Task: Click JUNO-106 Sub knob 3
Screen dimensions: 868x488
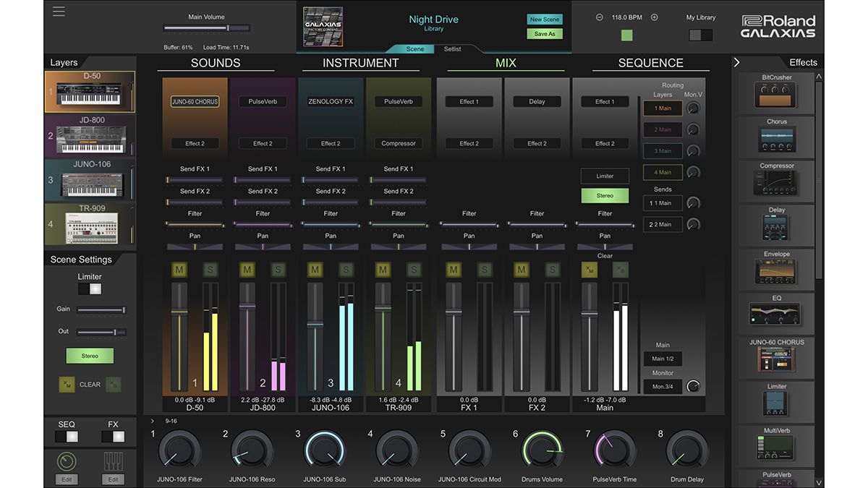Action: 325,450
